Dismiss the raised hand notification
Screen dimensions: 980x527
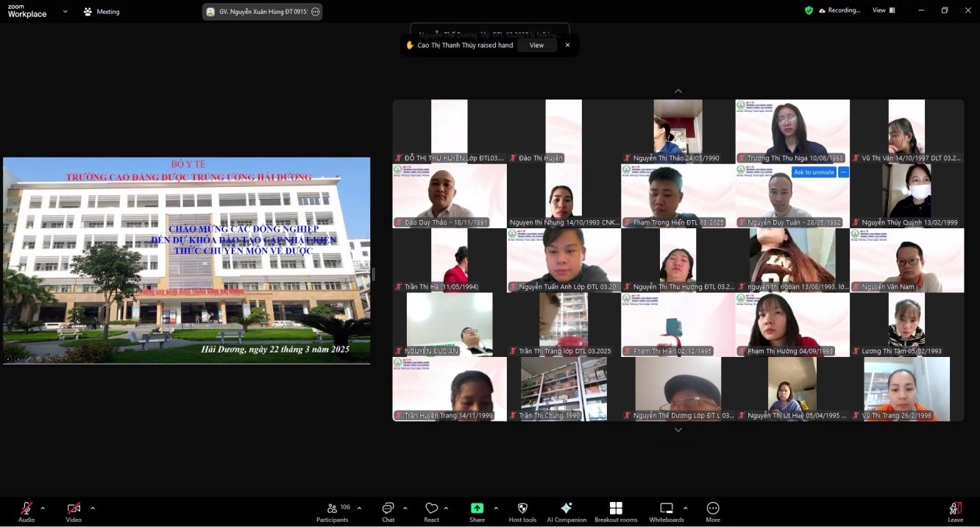(x=567, y=45)
